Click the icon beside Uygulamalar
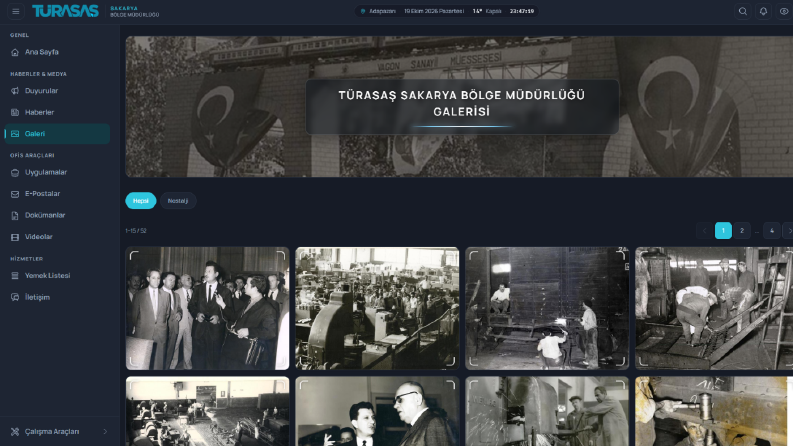793x446 pixels. 15,172
